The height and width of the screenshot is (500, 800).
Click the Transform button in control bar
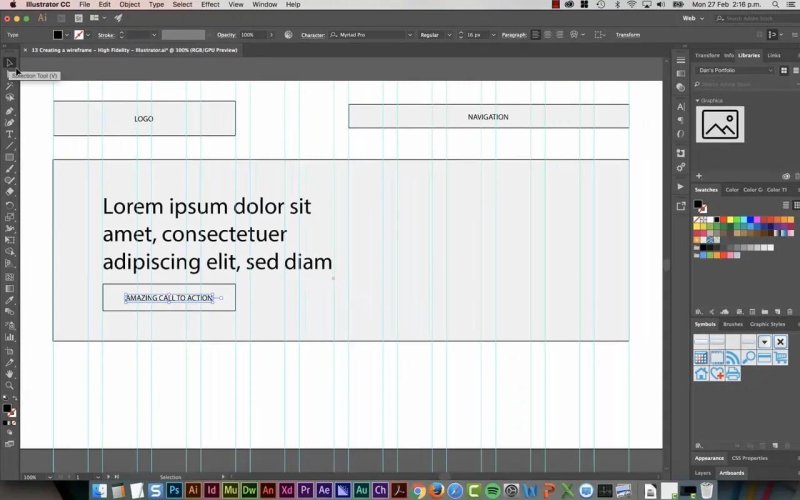[x=628, y=35]
